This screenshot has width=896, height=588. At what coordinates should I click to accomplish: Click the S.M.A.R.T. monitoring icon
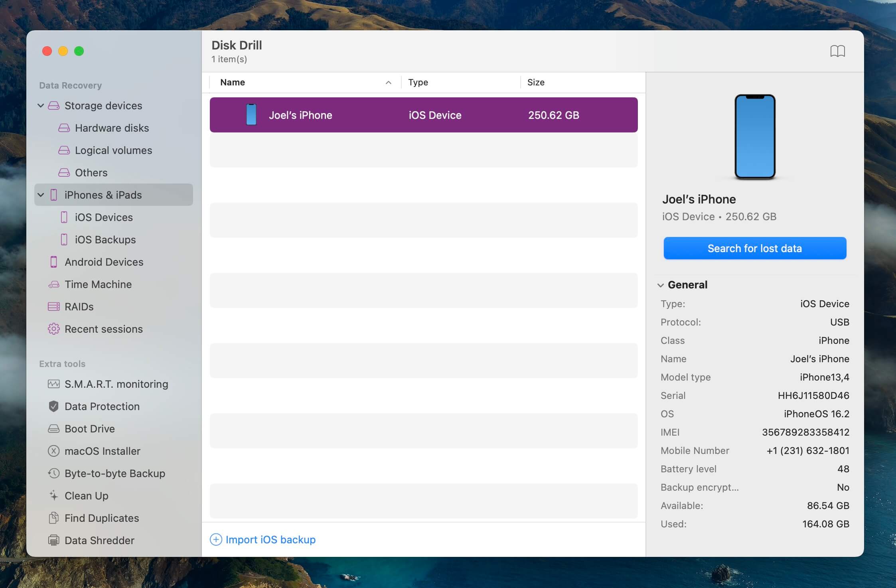point(54,384)
